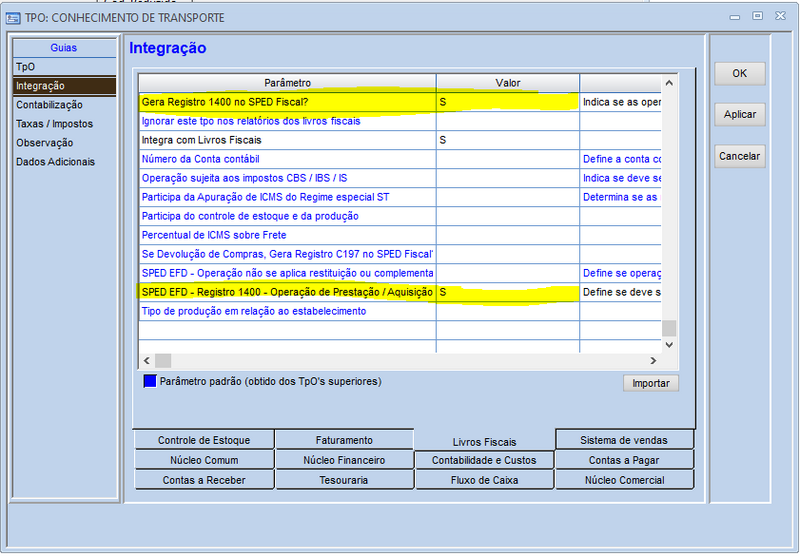Click the Cancelar button
The width and height of the screenshot is (800, 556).
click(739, 156)
